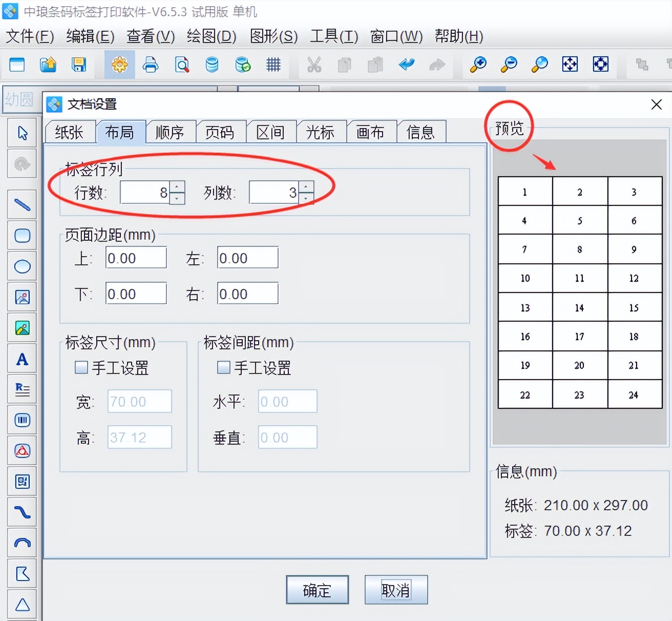Enable 手工设置 under 标签间距(mm)
672x621 pixels.
(x=223, y=367)
